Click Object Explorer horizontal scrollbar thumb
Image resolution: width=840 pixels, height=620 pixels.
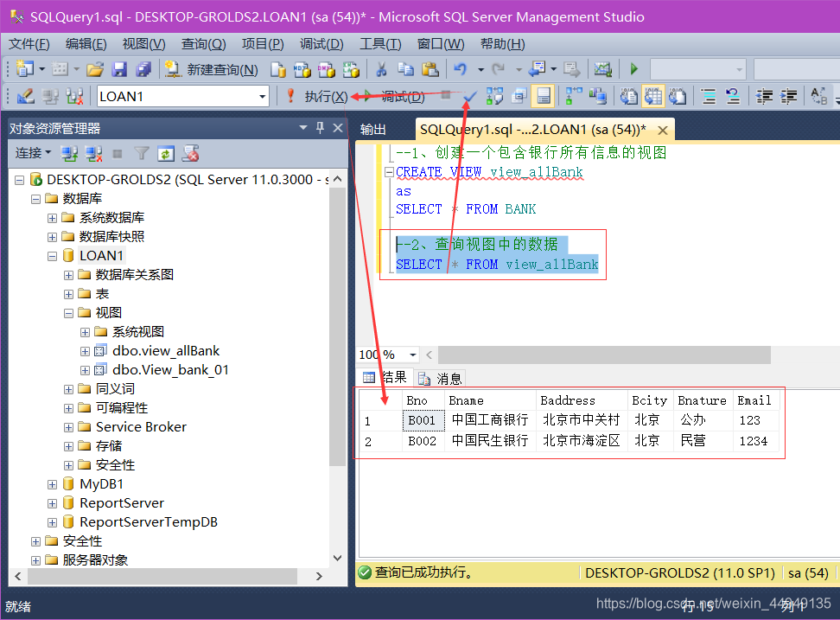tap(162, 576)
